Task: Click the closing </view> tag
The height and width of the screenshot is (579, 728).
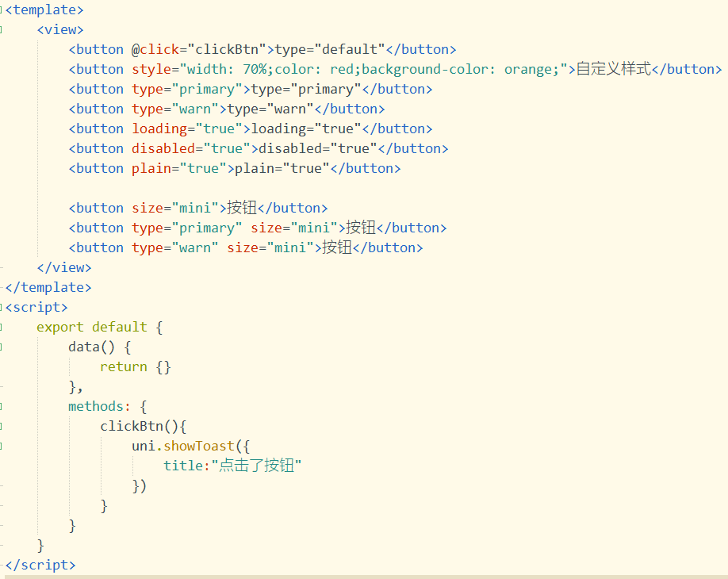Action: pyautogui.click(x=64, y=267)
